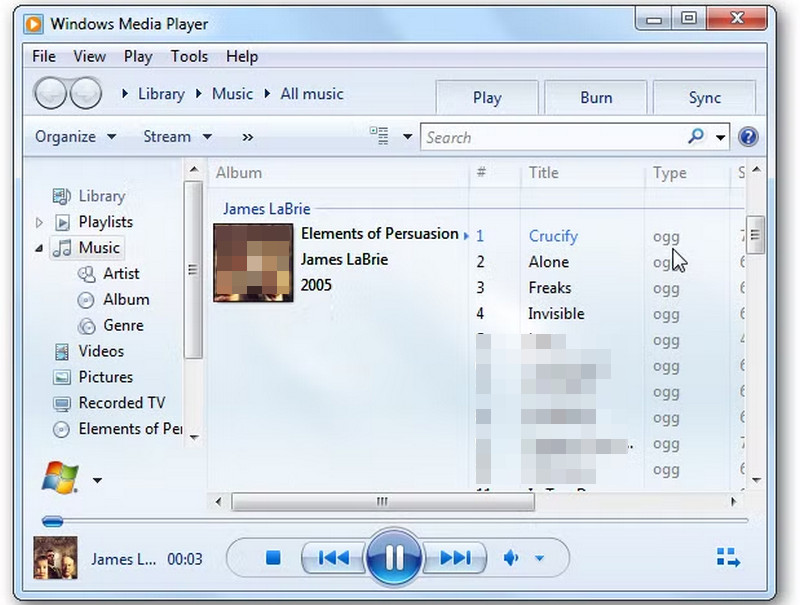Switch to Now Playing view
This screenshot has height=605, width=800.
pos(728,557)
